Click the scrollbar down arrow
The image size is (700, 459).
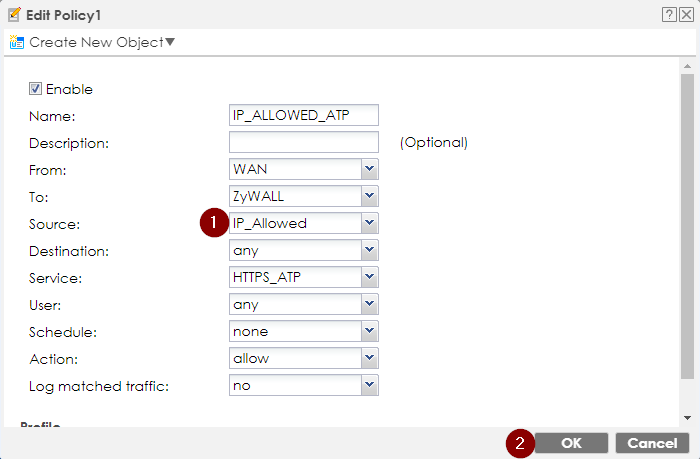coord(686,417)
